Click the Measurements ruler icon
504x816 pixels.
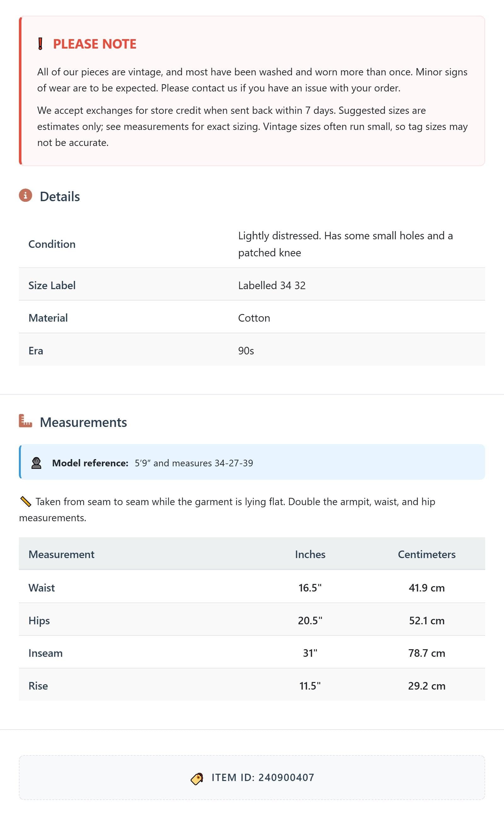click(x=25, y=421)
